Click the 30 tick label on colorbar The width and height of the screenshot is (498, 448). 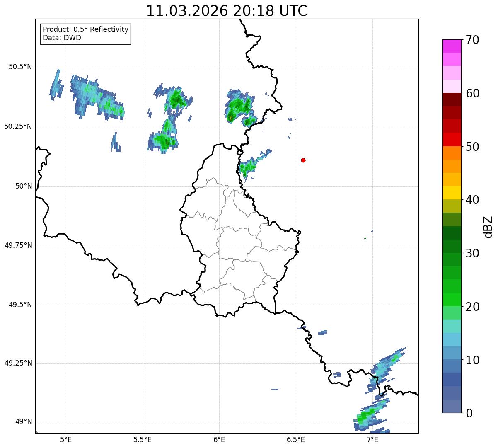point(472,253)
